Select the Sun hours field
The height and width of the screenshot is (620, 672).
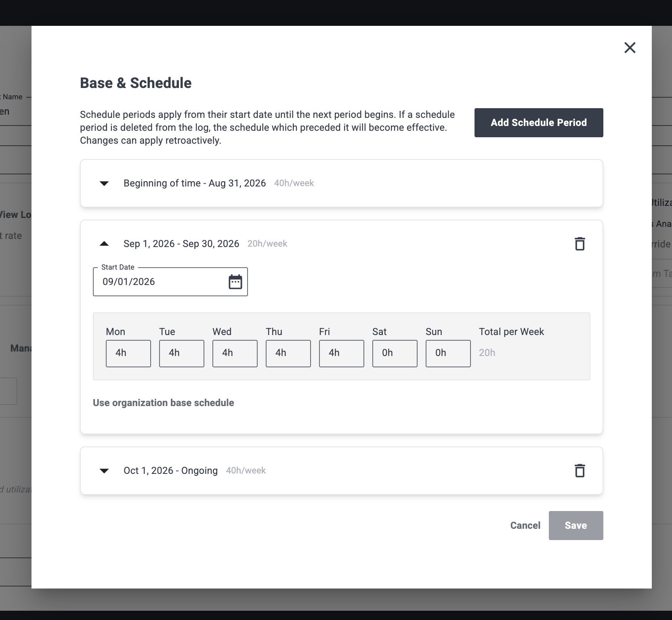pos(448,354)
